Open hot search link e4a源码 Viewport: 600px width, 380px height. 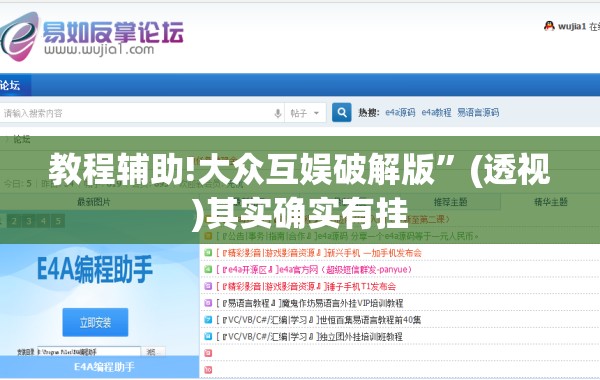click(400, 113)
